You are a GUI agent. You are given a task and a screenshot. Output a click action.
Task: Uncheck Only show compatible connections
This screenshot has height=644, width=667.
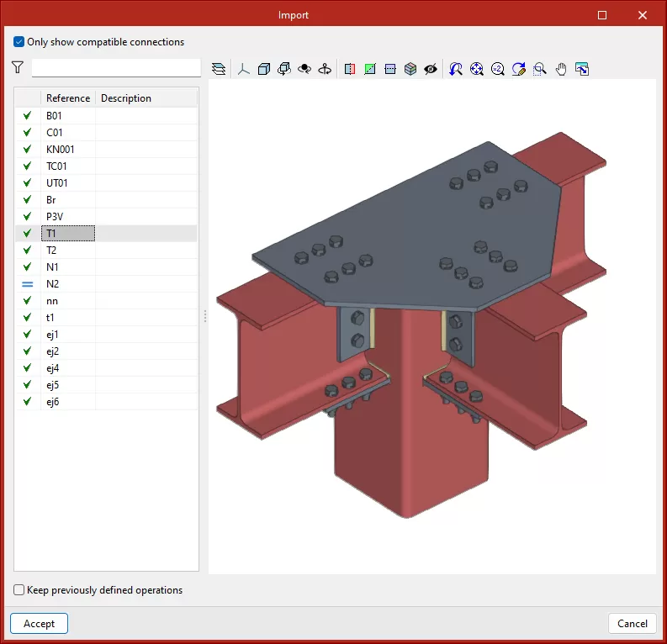[19, 42]
